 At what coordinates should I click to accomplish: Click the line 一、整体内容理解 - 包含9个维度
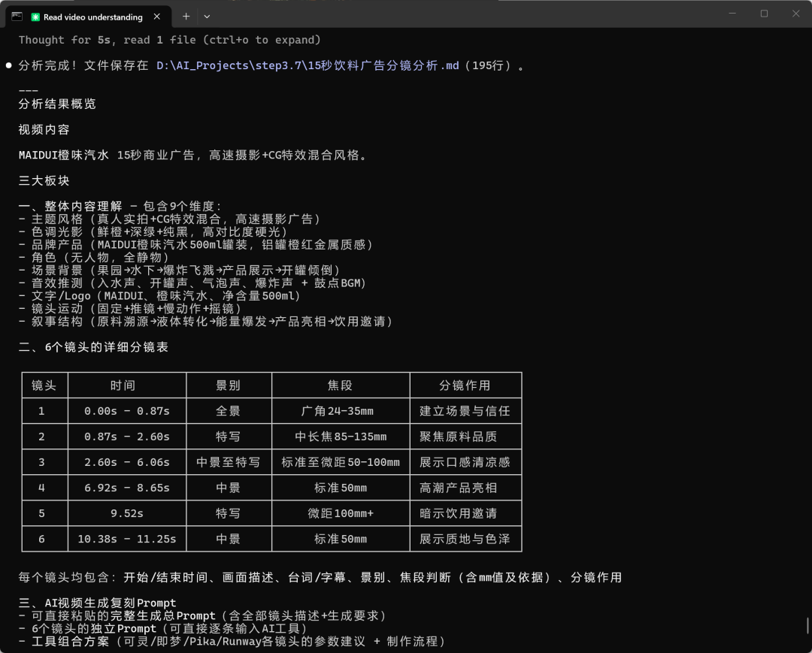pyautogui.click(x=120, y=207)
